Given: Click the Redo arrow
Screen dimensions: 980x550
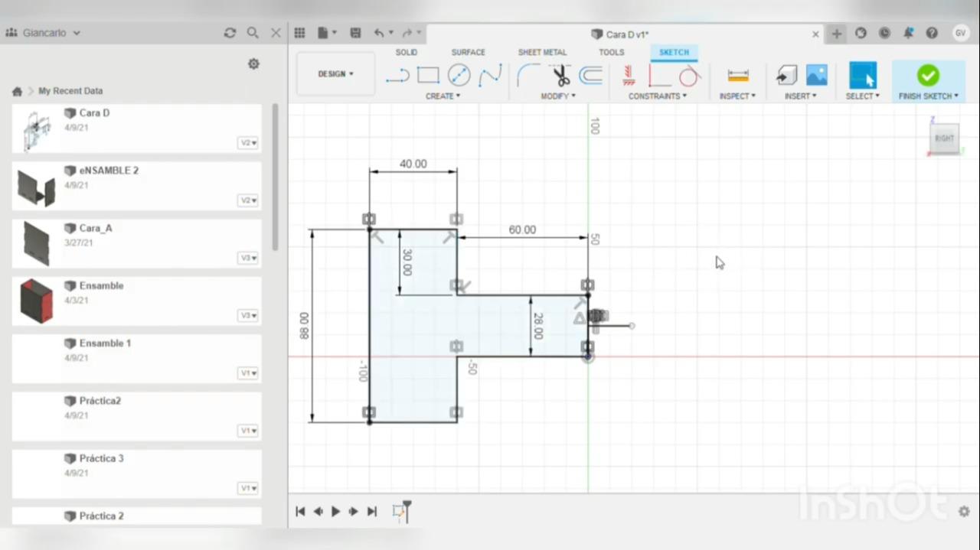Looking at the screenshot, I should coord(407,33).
